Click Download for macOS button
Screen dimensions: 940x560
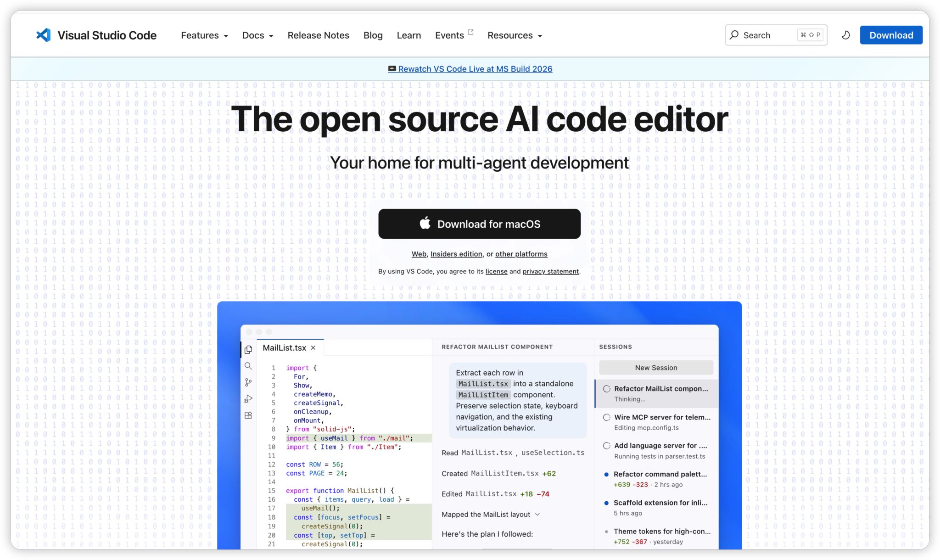click(479, 224)
